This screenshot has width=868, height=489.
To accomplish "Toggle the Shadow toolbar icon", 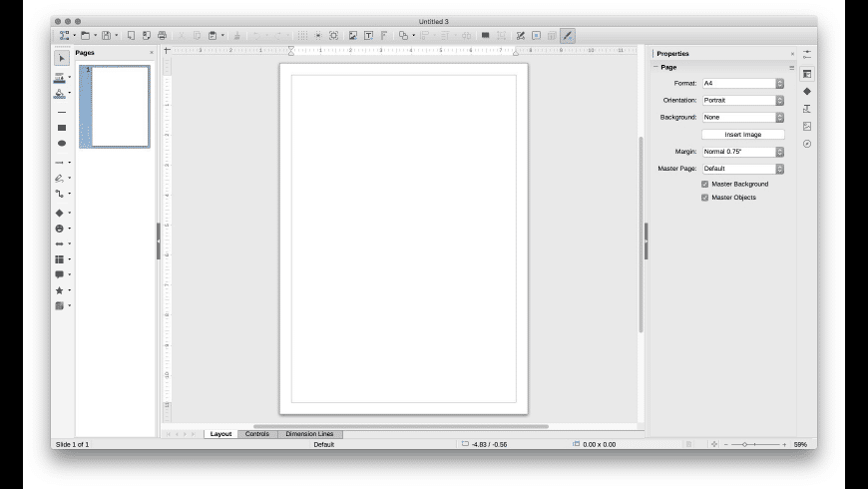I will [x=486, y=36].
